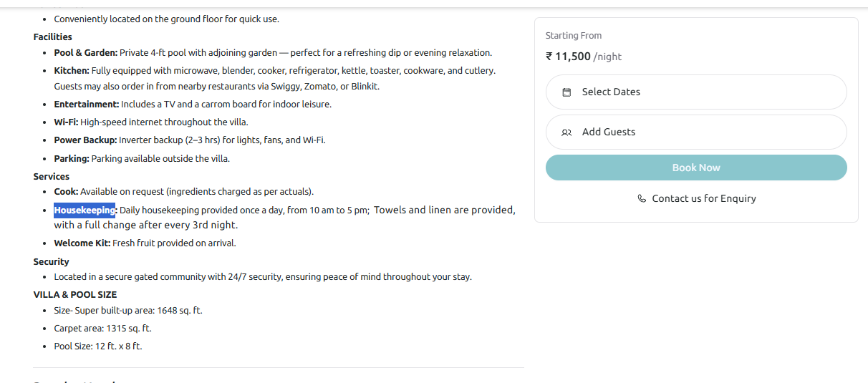Click the Facilities section heading

click(52, 37)
